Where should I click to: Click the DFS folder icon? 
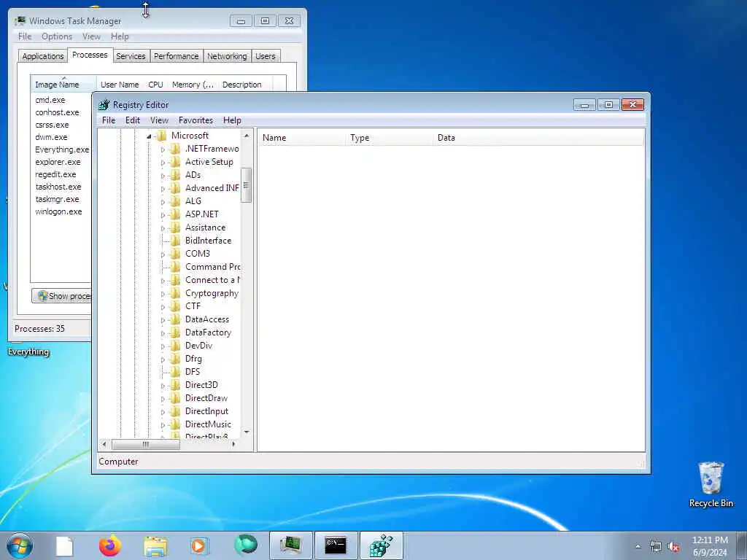coord(176,372)
